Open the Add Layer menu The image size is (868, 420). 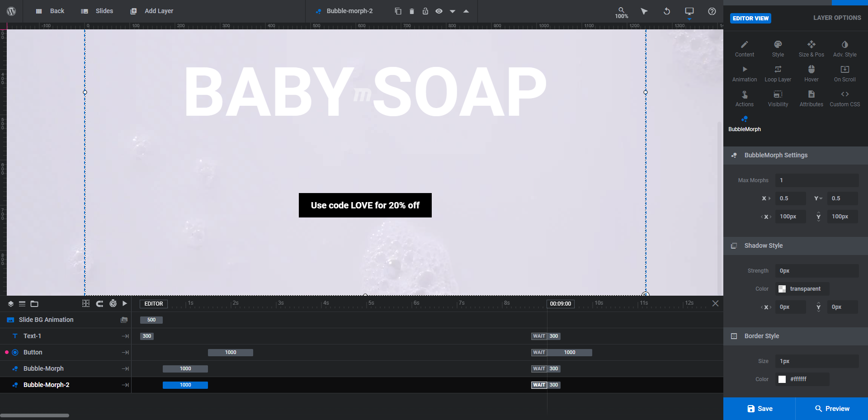[x=152, y=11]
